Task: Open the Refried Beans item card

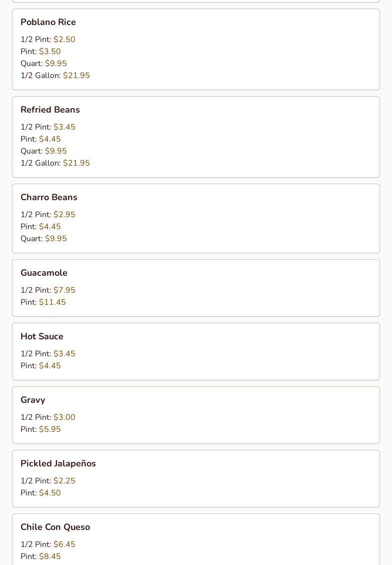Action: [x=196, y=137]
